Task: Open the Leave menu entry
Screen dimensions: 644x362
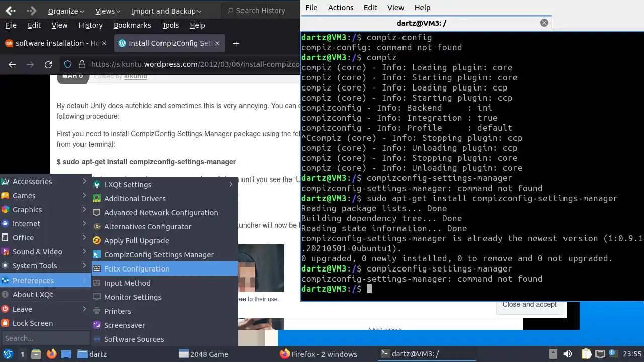Action: pos(45,309)
